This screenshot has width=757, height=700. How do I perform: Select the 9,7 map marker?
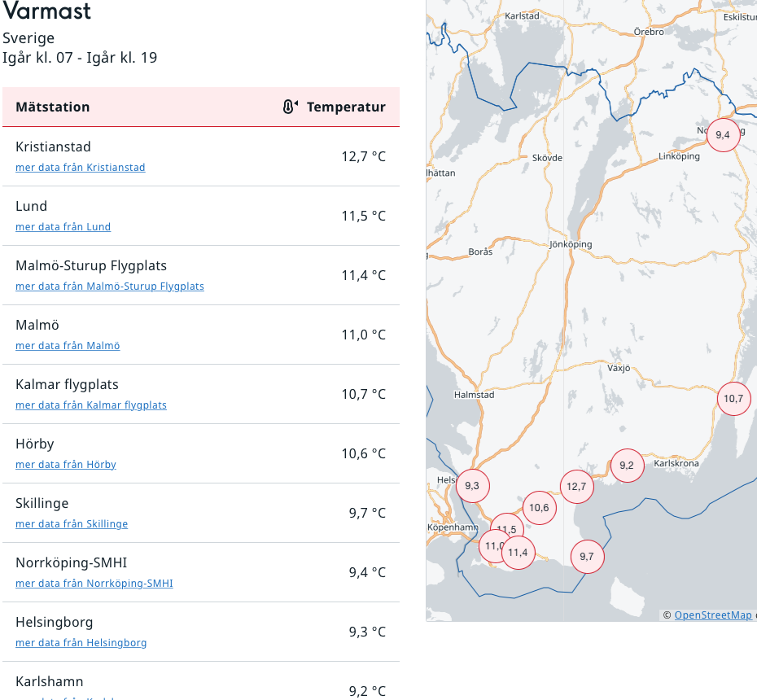(x=587, y=557)
